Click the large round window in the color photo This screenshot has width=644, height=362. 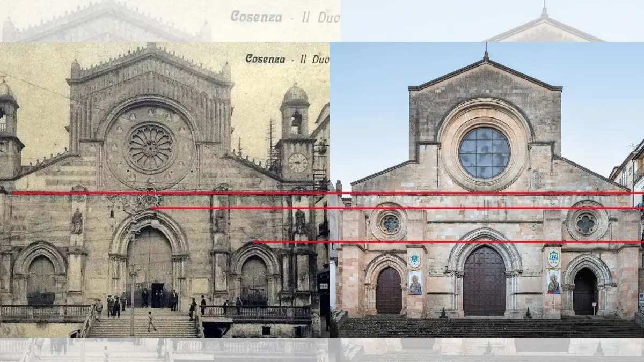485,153
